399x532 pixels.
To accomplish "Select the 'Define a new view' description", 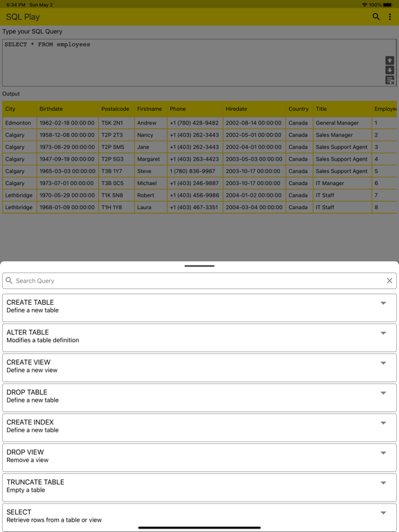I will tap(32, 370).
